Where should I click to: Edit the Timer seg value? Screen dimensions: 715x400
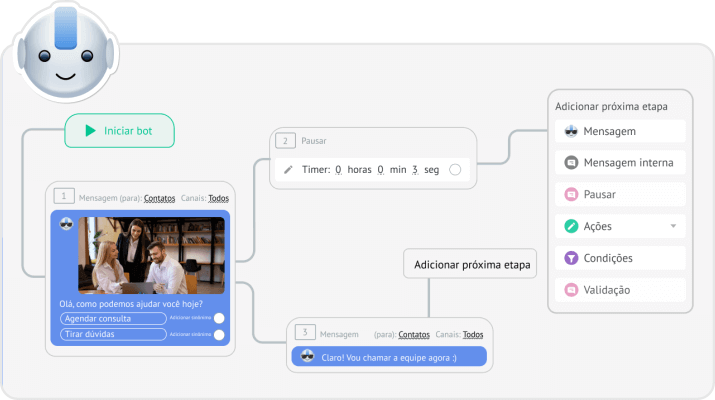pos(415,170)
